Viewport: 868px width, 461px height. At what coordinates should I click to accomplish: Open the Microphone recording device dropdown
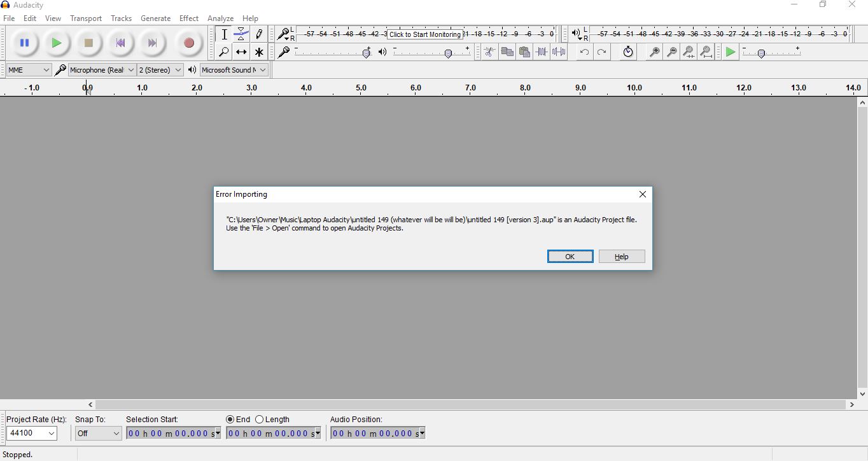[102, 70]
